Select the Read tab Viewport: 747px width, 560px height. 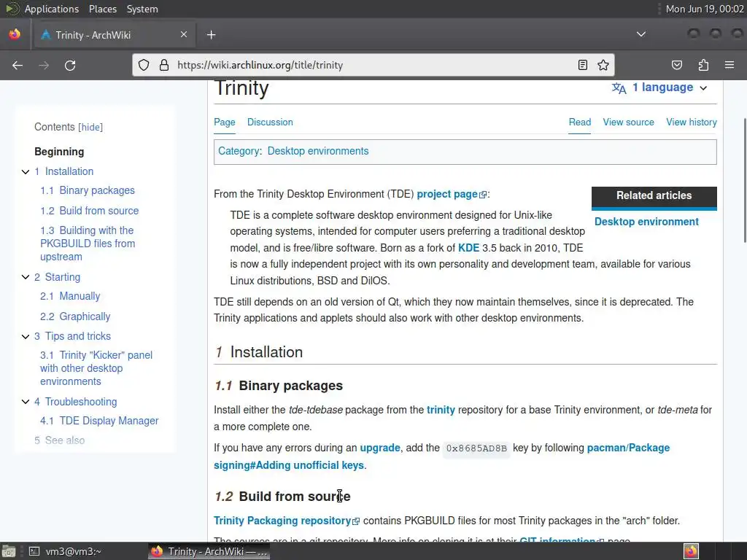(x=580, y=122)
